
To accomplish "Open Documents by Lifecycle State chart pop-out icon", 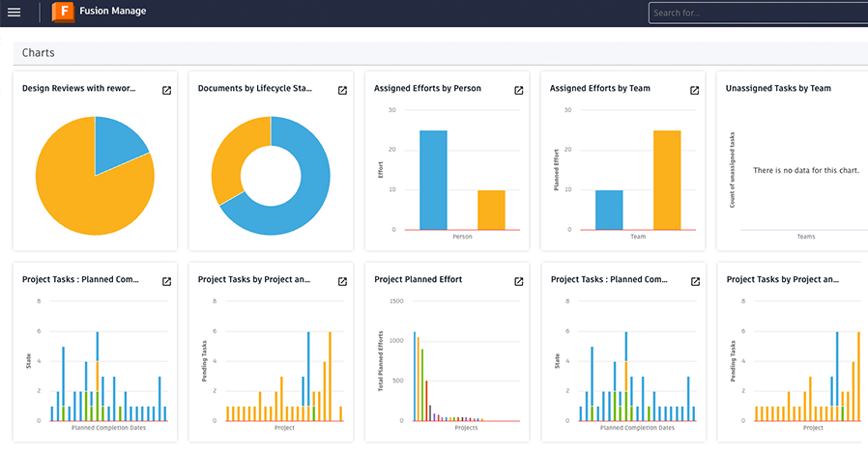I will (342, 90).
